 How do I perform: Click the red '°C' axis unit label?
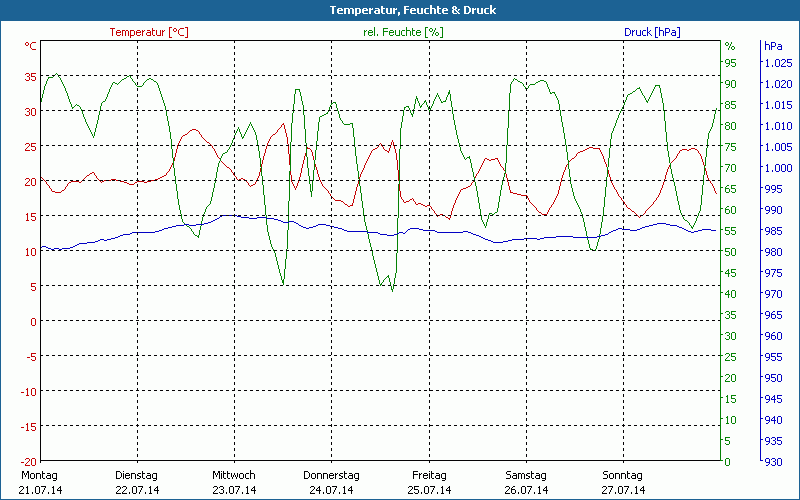[x=31, y=46]
